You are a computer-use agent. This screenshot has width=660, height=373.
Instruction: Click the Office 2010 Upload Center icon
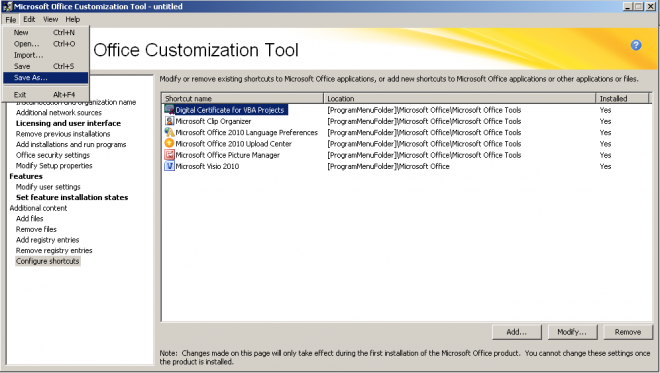pos(169,144)
